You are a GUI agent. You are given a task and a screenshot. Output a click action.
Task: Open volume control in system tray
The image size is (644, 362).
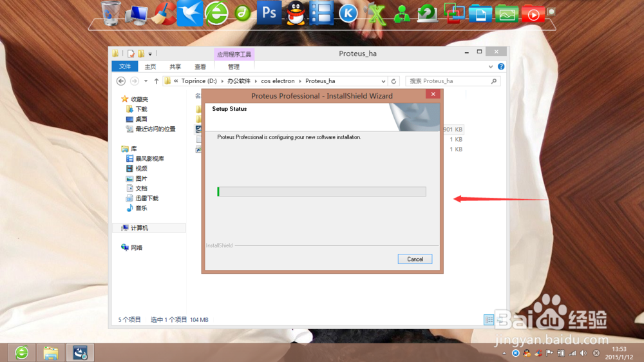point(583,353)
